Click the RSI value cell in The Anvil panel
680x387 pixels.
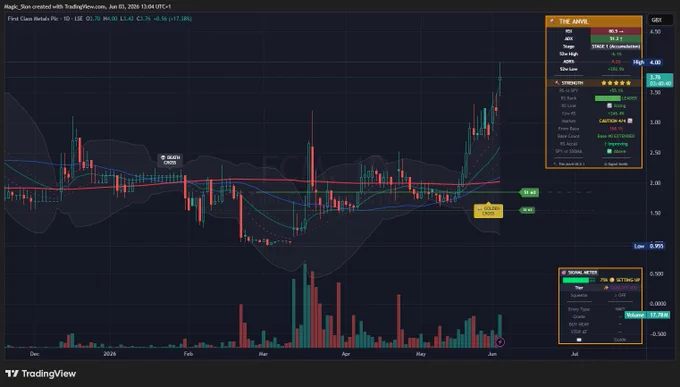click(x=616, y=31)
